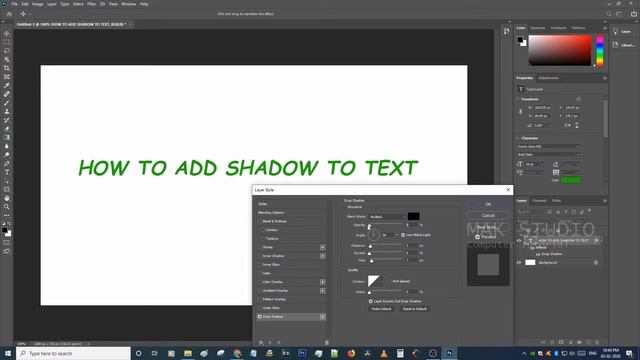Open the Layers panel menu
This screenshot has width=640, height=360.
tap(604, 201)
